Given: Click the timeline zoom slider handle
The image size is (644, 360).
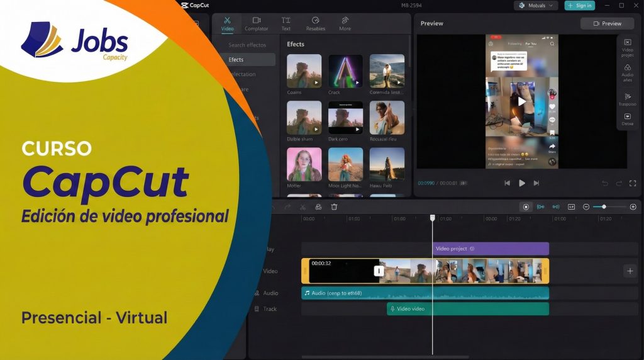Looking at the screenshot, I should [x=604, y=207].
